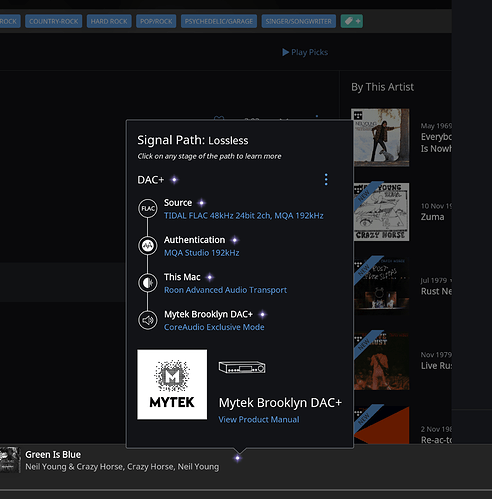492x499 pixels.
Task: Open the Rust Never Sleeps album cover
Action: tap(381, 286)
